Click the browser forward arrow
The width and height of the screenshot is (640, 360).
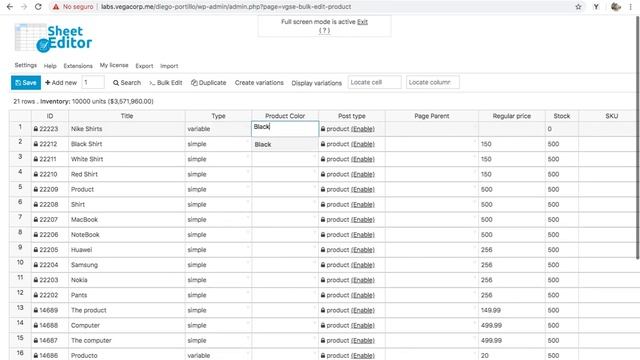click(x=24, y=7)
